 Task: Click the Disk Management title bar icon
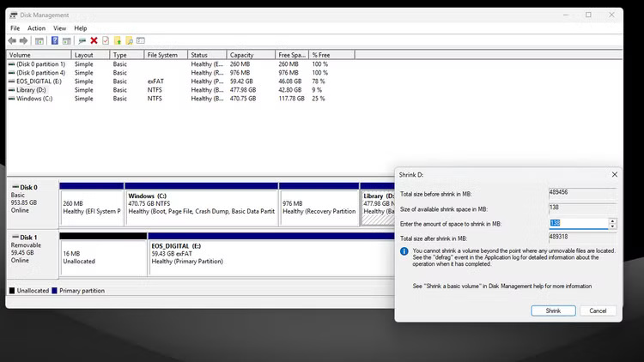12,15
